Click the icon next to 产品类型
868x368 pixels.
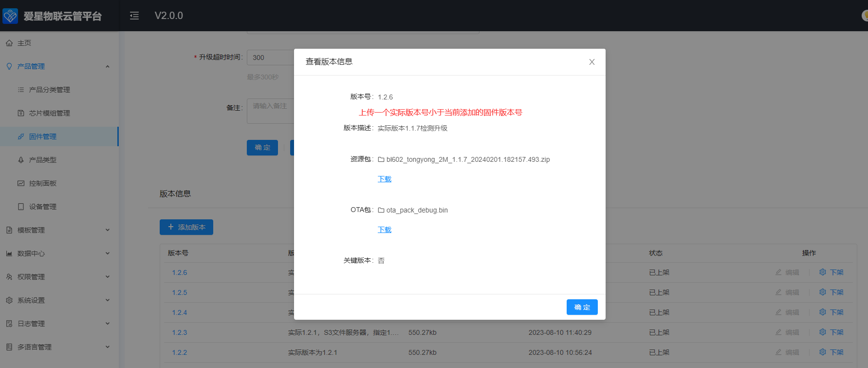click(21, 160)
